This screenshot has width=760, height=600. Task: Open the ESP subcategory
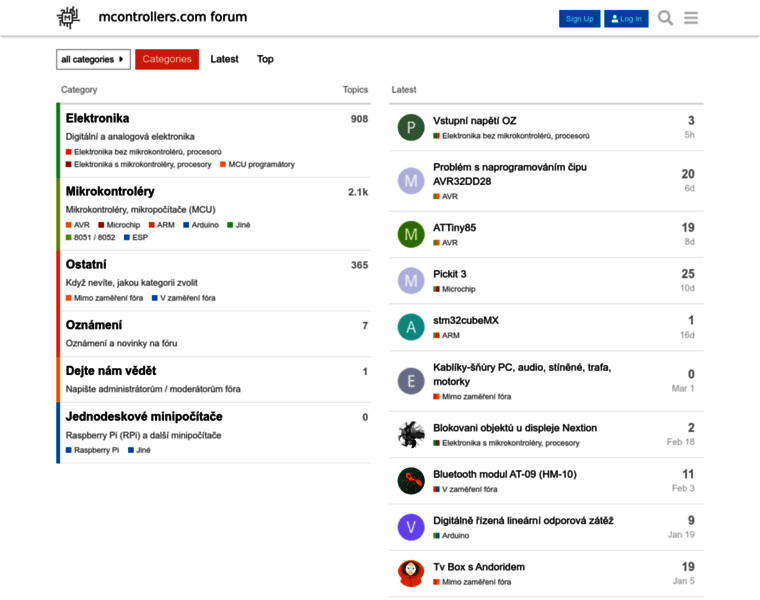[x=136, y=237]
